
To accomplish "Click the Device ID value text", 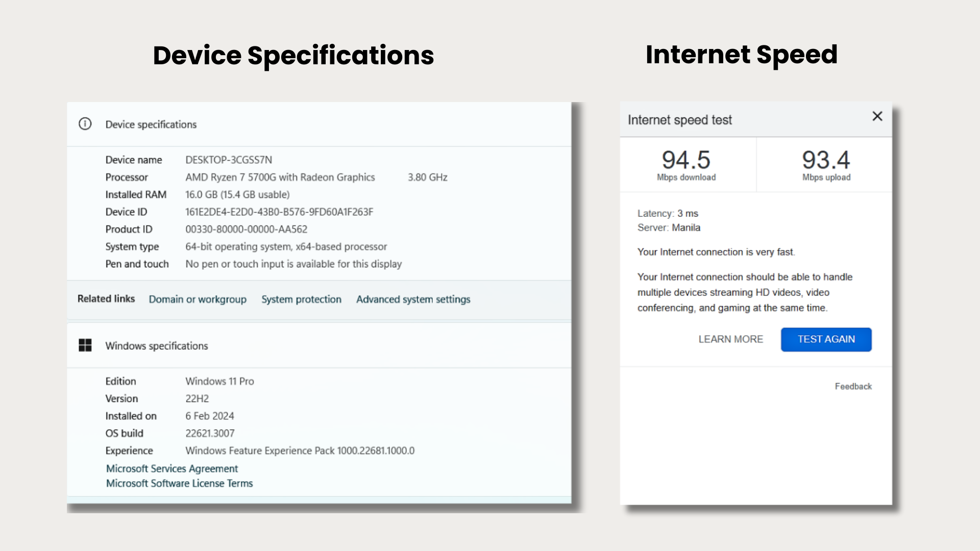I will pyautogui.click(x=279, y=212).
